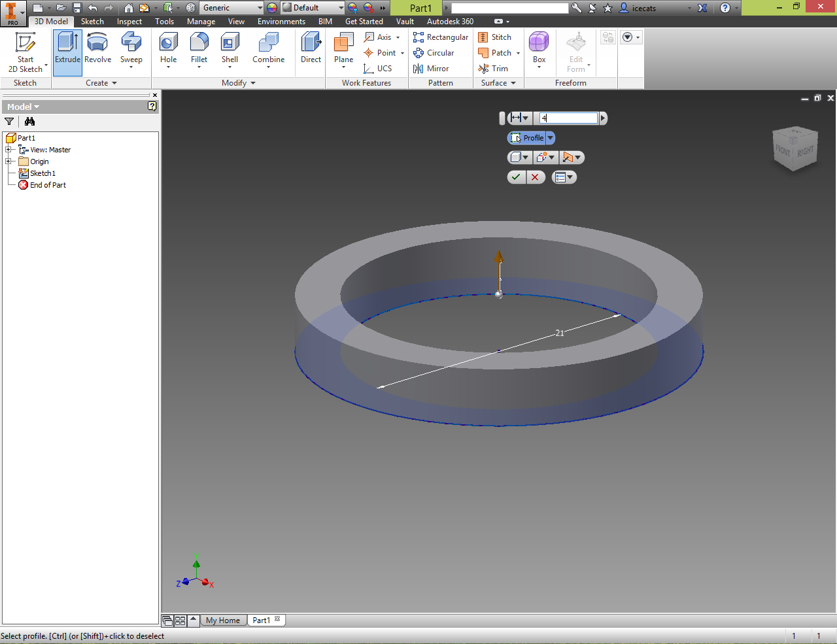Click Sketch1 in the model tree
The width and height of the screenshot is (837, 644).
click(x=43, y=173)
